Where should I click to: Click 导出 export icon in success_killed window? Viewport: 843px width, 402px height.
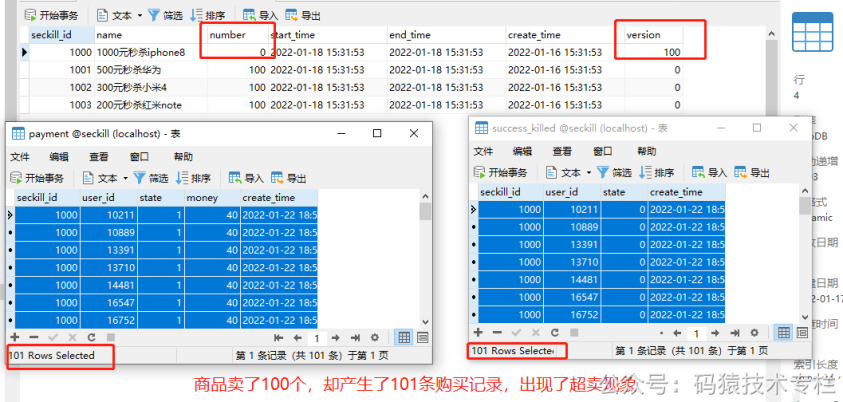(x=752, y=173)
